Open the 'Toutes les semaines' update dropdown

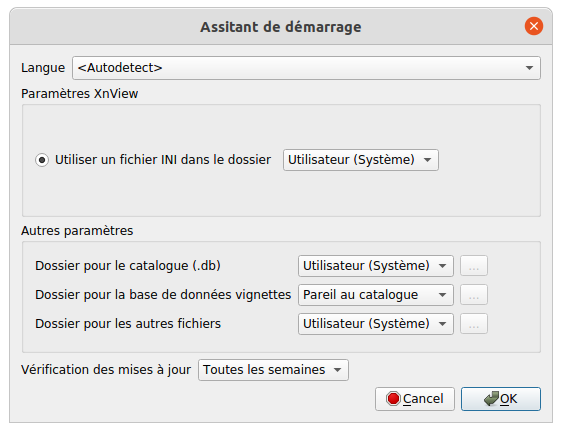click(x=273, y=370)
